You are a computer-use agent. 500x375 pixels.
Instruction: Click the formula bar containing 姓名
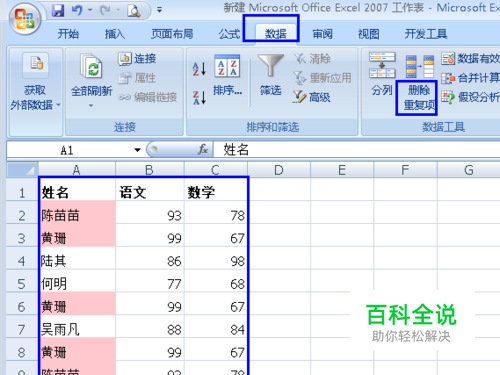(357, 150)
